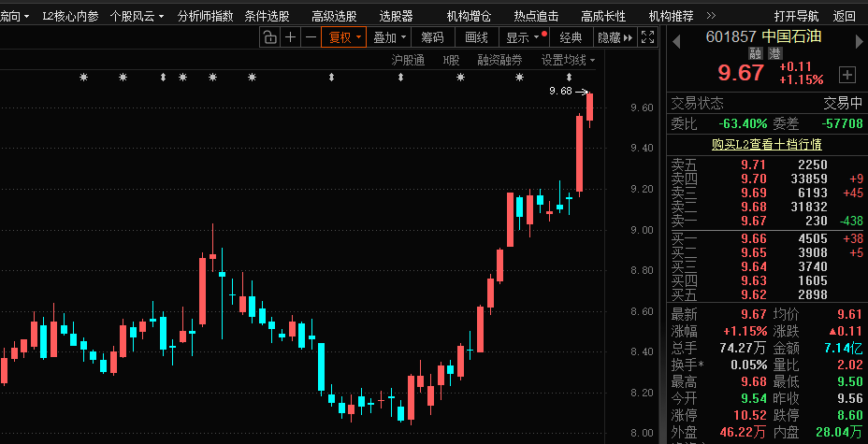Click the 筹码 button

pos(432,37)
